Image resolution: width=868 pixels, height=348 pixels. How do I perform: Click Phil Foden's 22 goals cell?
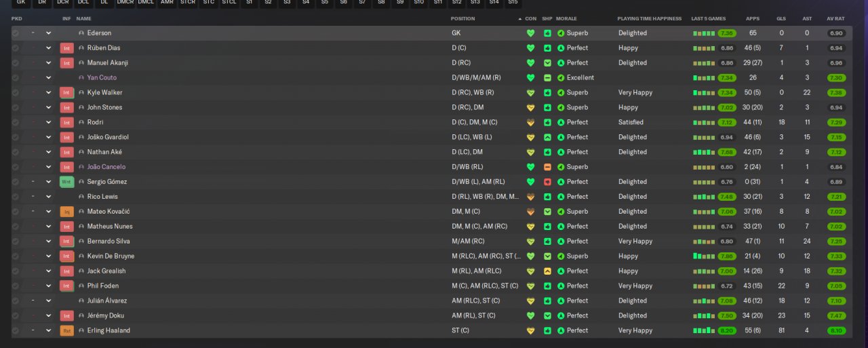click(x=781, y=286)
